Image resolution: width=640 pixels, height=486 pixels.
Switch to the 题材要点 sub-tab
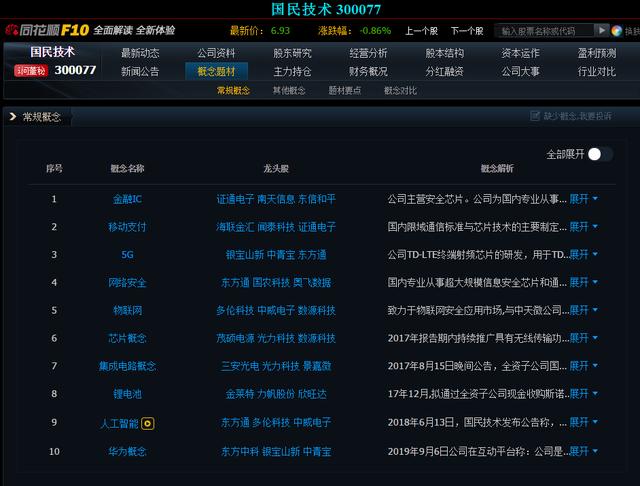click(x=345, y=91)
